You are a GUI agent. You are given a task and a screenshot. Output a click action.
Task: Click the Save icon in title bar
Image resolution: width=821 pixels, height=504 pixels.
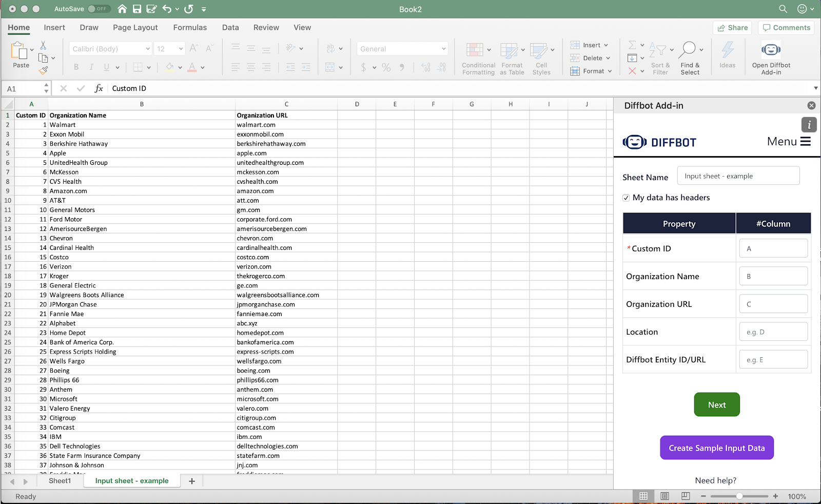137,9
